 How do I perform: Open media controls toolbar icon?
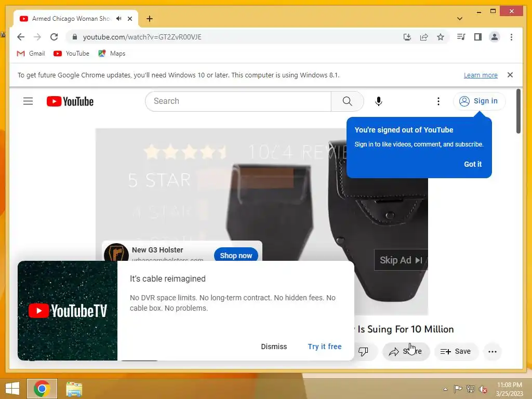click(461, 37)
